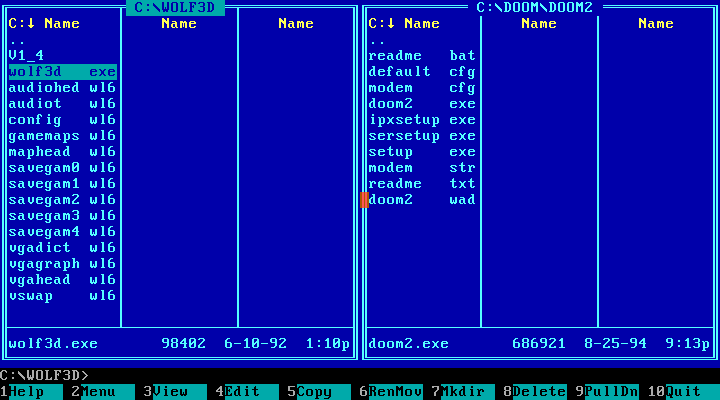This screenshot has width=720, height=400.
Task: Click 5 Copy in the bottom bar
Action: click(x=319, y=392)
